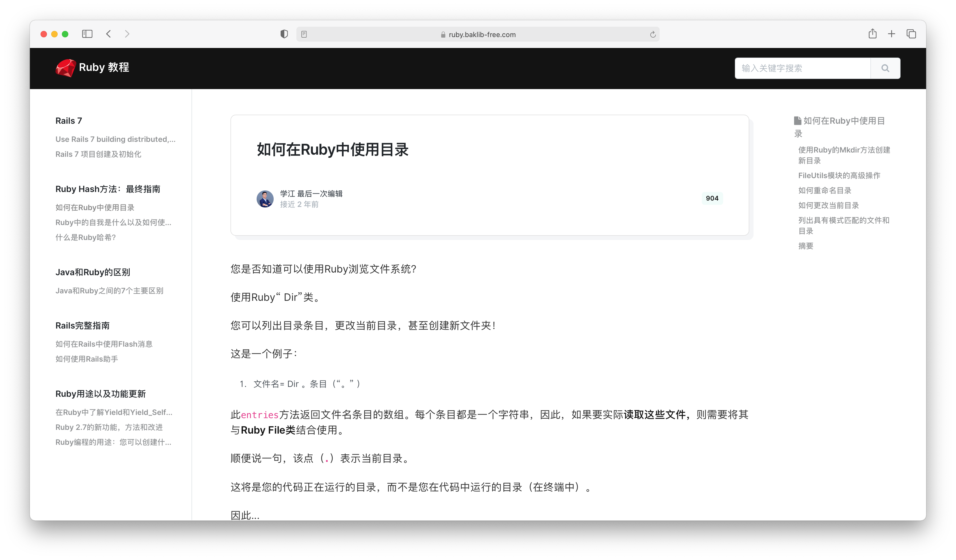
Task: Show Reader view icon in address bar
Action: coord(304,34)
